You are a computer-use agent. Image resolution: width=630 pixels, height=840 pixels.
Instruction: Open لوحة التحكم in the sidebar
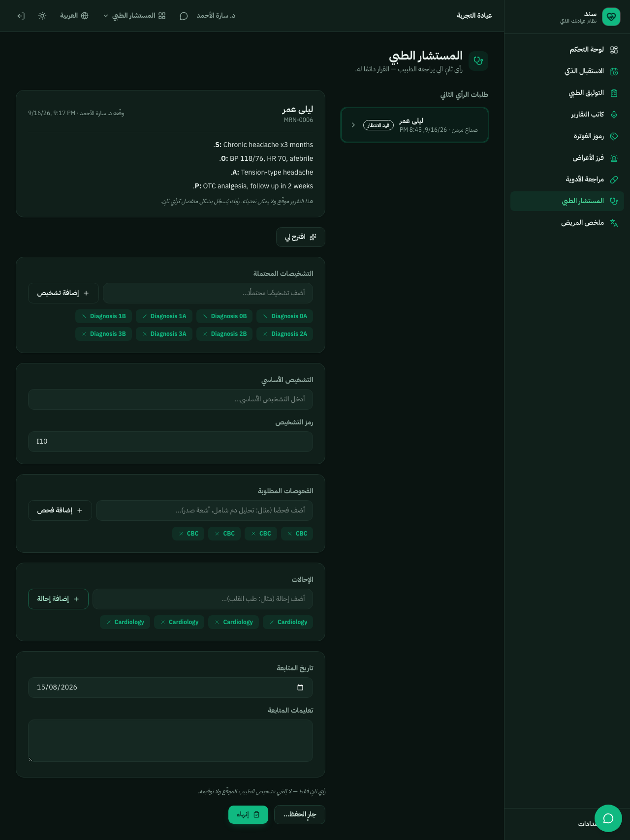(567, 50)
